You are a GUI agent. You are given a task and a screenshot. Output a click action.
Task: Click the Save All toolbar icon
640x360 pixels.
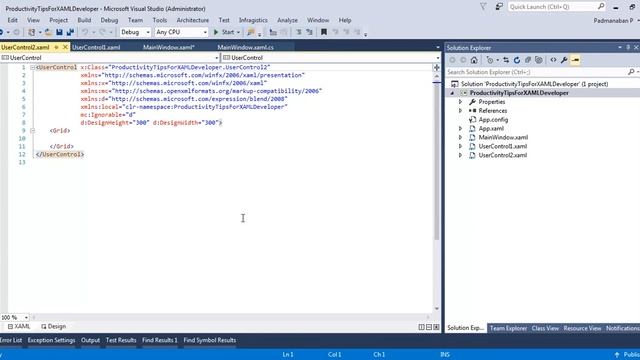click(70, 32)
